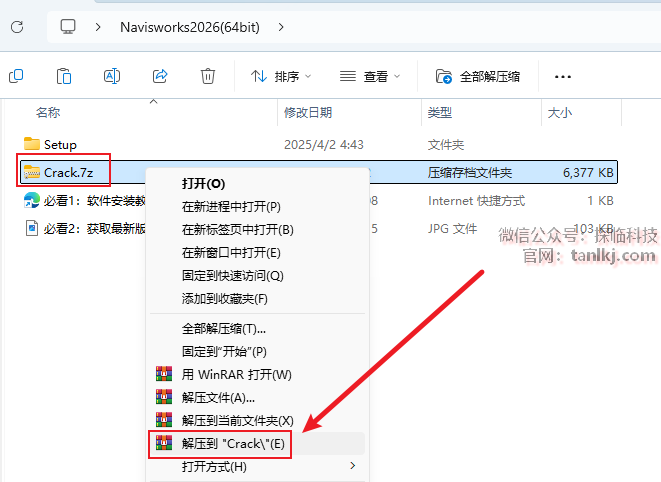The width and height of the screenshot is (661, 482).
Task: Open the three-dot more options menu
Action: click(563, 77)
